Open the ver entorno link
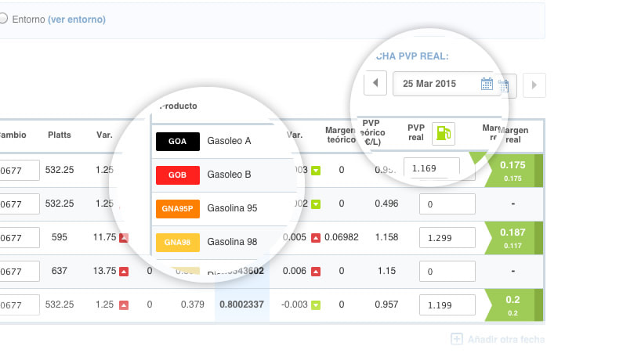 pyautogui.click(x=76, y=19)
